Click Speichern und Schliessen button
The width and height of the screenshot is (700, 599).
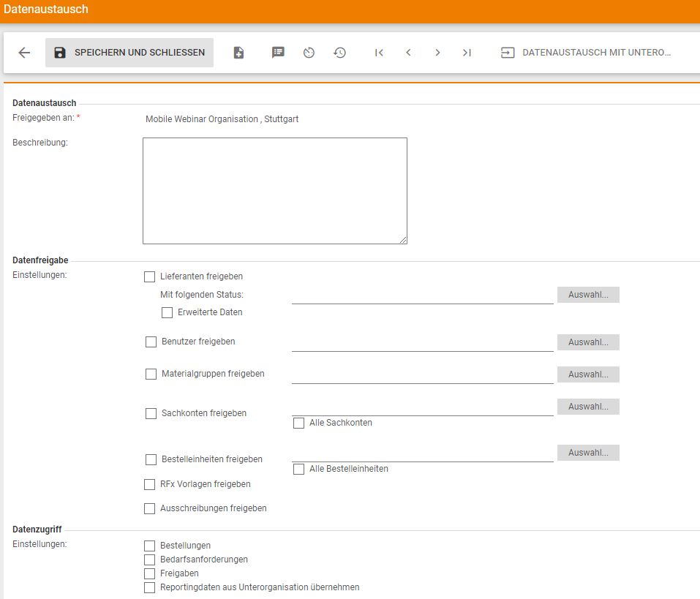[x=129, y=53]
